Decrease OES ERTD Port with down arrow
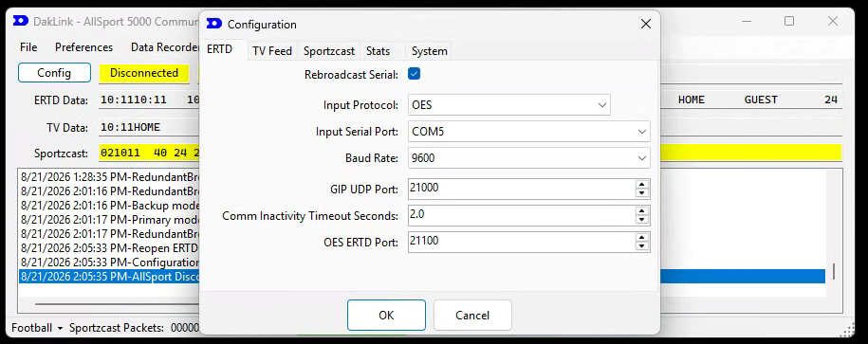This screenshot has width=868, height=344. 641,246
